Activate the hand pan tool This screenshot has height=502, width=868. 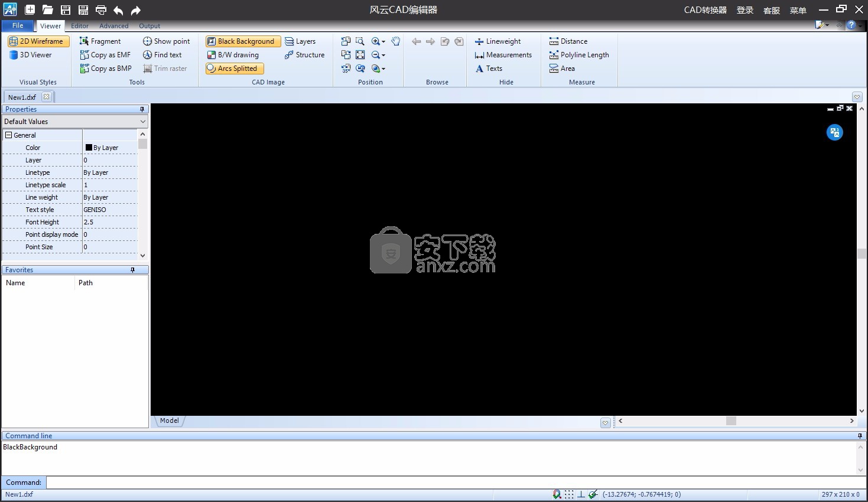coord(396,41)
